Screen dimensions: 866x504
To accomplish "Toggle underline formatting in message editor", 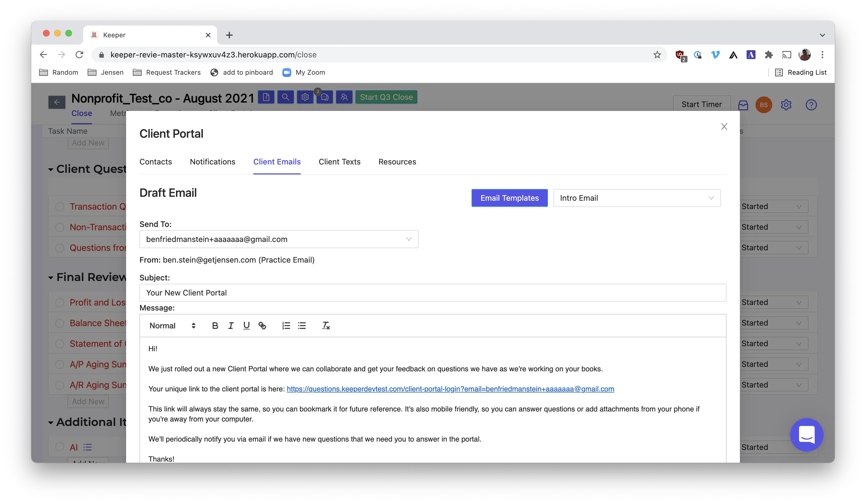I will pos(246,326).
